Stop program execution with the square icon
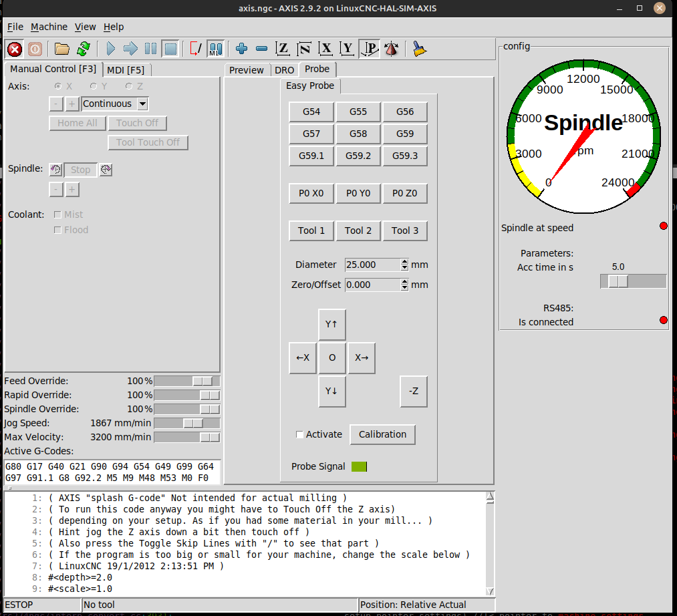Screen dimensions: 677x616 (171, 49)
